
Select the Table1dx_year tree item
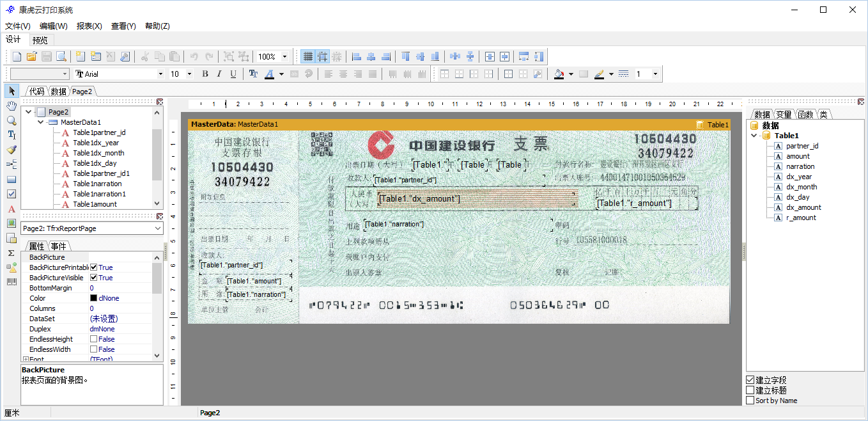click(96, 143)
